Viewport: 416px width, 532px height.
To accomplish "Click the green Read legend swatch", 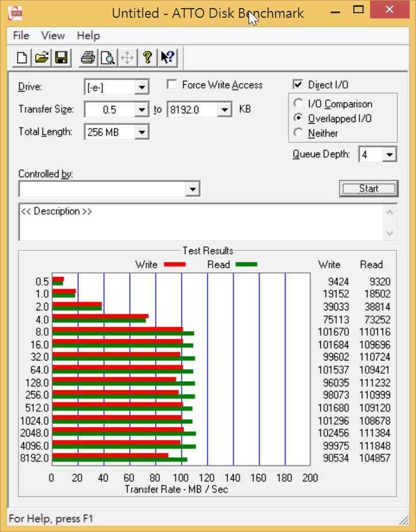I will tap(246, 264).
